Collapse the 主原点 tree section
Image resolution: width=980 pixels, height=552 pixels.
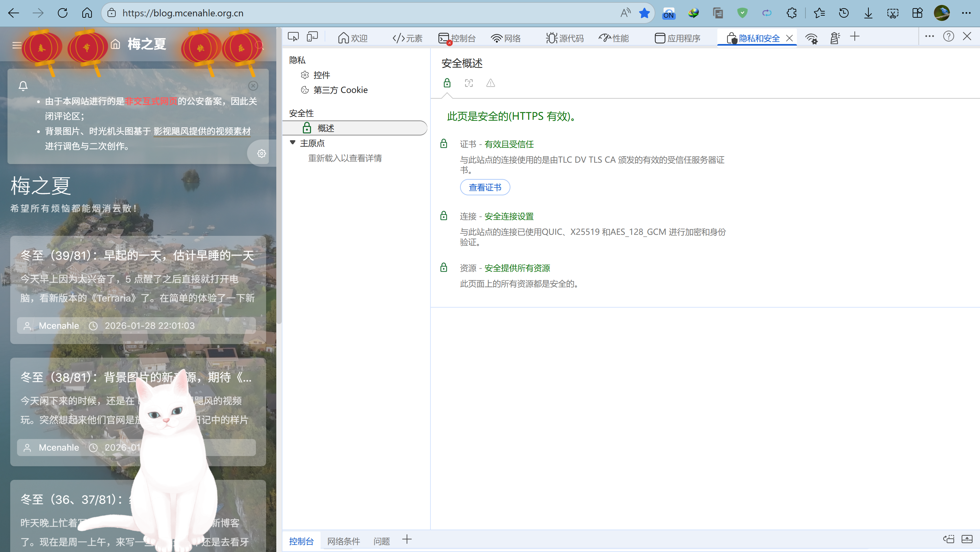coord(293,142)
